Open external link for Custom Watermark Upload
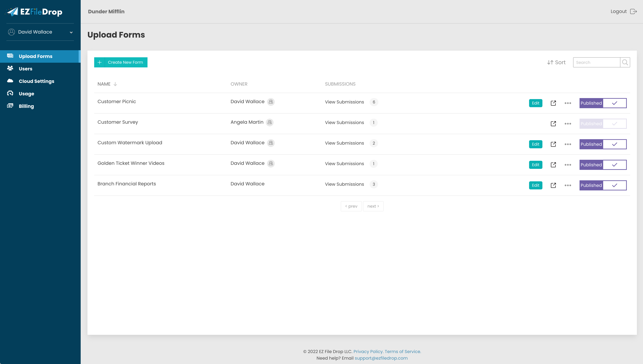 click(x=553, y=144)
